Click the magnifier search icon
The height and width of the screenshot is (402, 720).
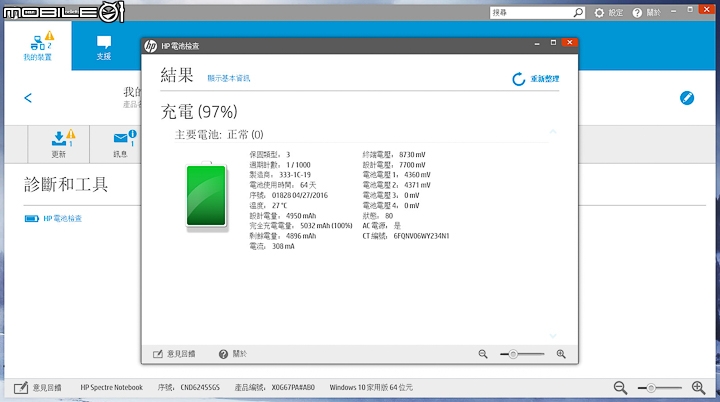(579, 13)
